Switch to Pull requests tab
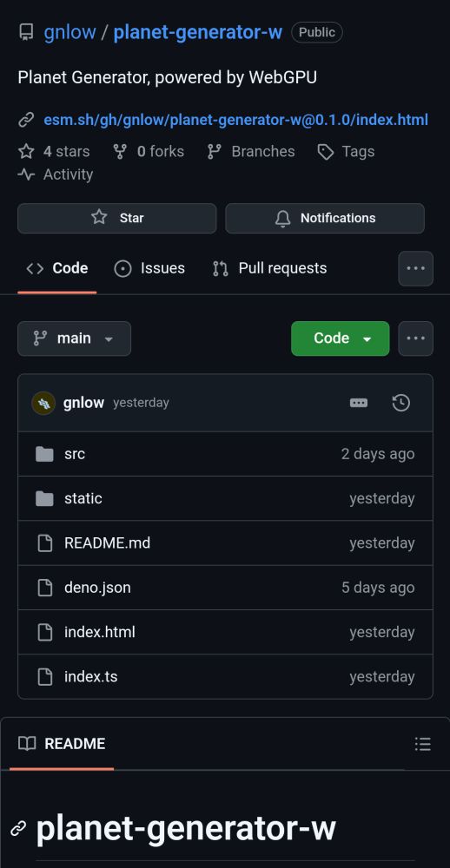Image resolution: width=450 pixels, height=868 pixels. point(269,268)
